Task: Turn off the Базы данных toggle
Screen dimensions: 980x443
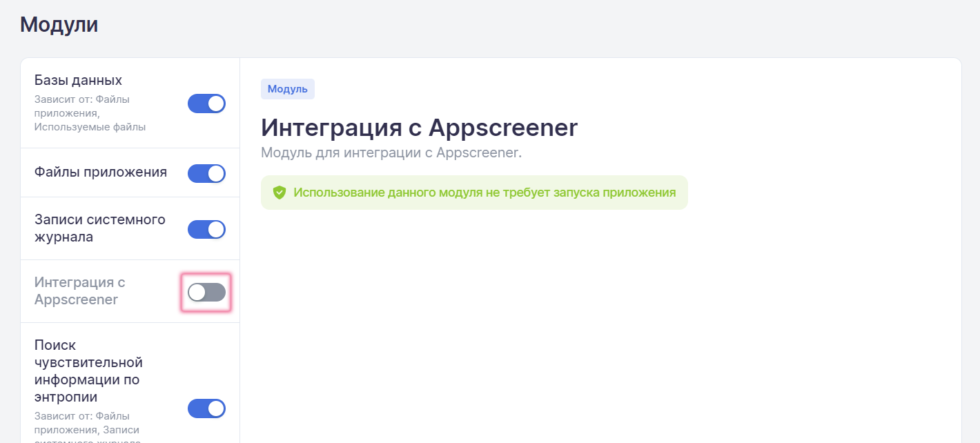Action: [x=206, y=104]
